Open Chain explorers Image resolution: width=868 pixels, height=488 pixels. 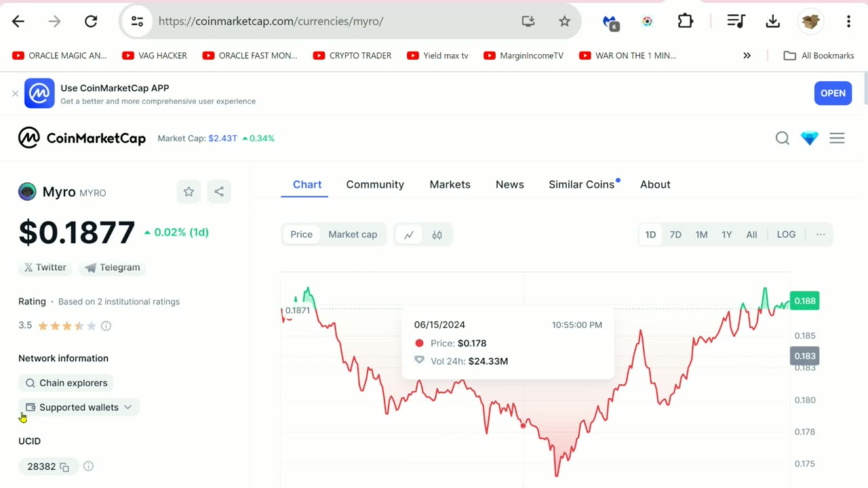tap(66, 383)
